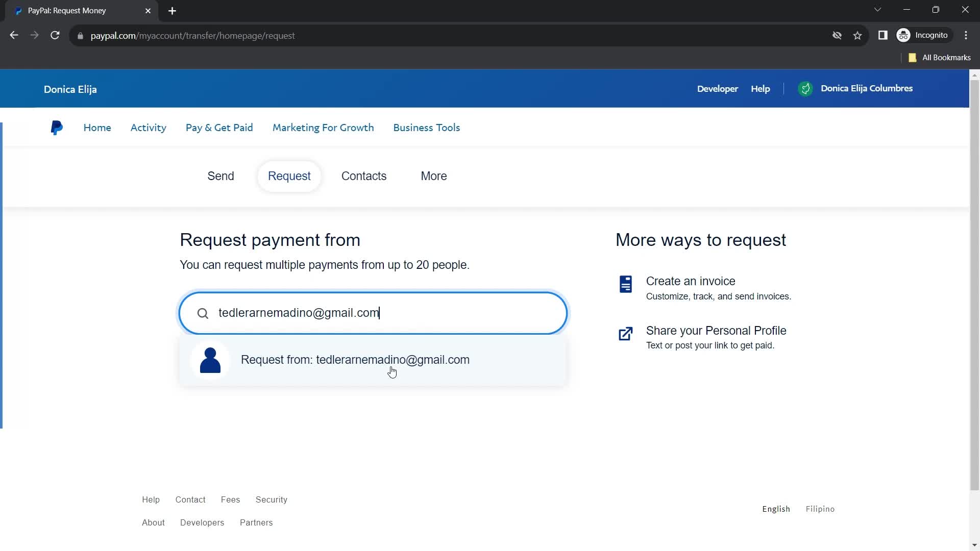Bookmark this page with the star icon
The width and height of the screenshot is (980, 551).
(857, 35)
